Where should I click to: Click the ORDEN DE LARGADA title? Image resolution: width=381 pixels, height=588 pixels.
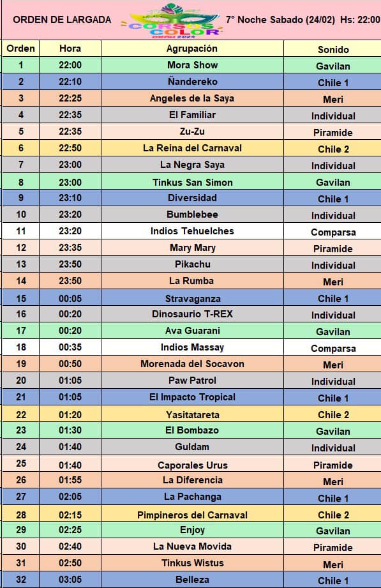coord(62,20)
